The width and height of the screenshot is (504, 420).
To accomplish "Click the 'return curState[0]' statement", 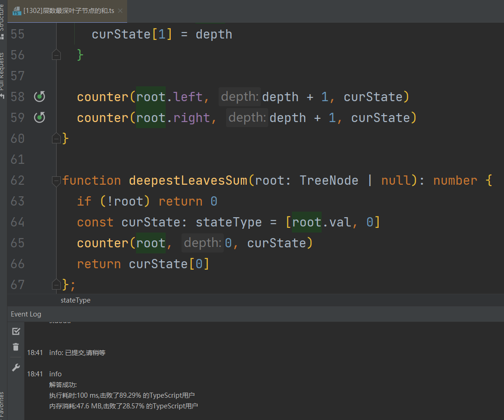I will click(143, 264).
